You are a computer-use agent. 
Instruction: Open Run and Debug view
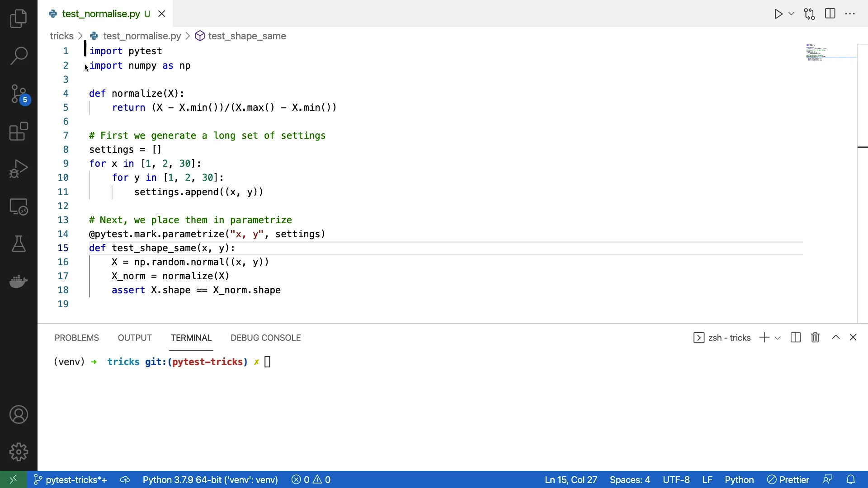pos(19,169)
